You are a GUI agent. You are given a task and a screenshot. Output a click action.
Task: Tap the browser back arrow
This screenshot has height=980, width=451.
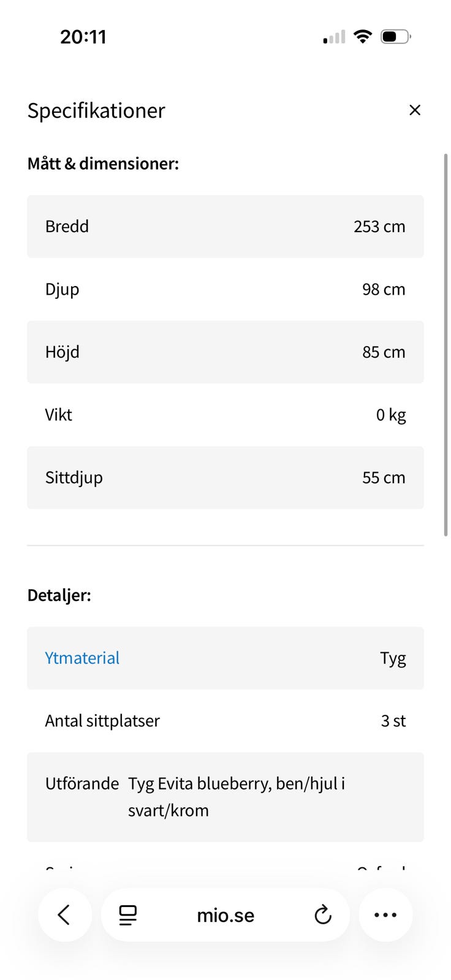(64, 915)
